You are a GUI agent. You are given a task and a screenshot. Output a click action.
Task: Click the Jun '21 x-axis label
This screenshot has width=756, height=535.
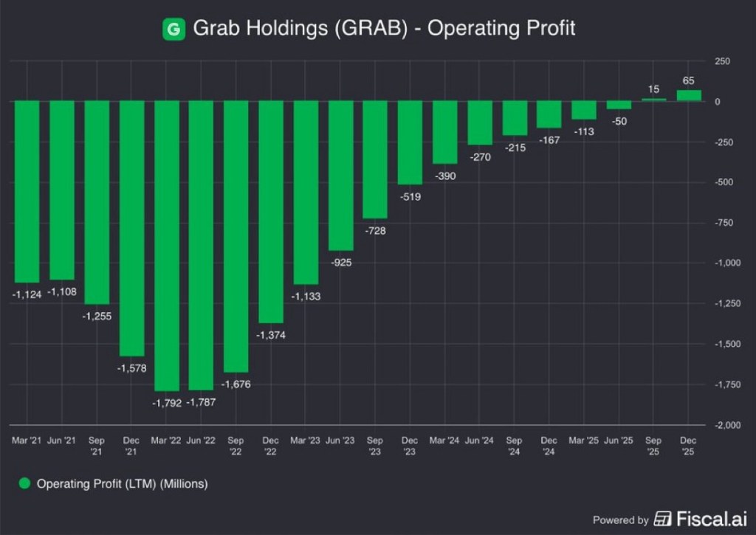click(x=61, y=441)
